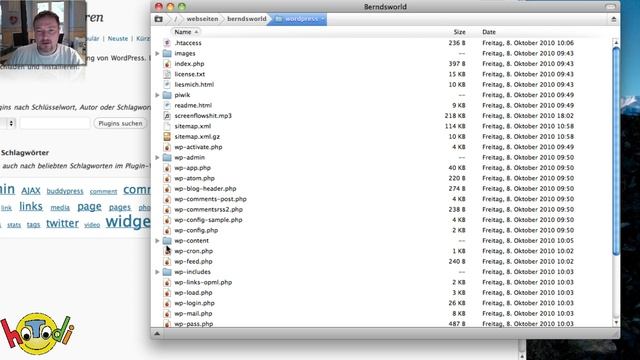
Task: Click the root folder icon in path bar
Action: [x=159, y=19]
